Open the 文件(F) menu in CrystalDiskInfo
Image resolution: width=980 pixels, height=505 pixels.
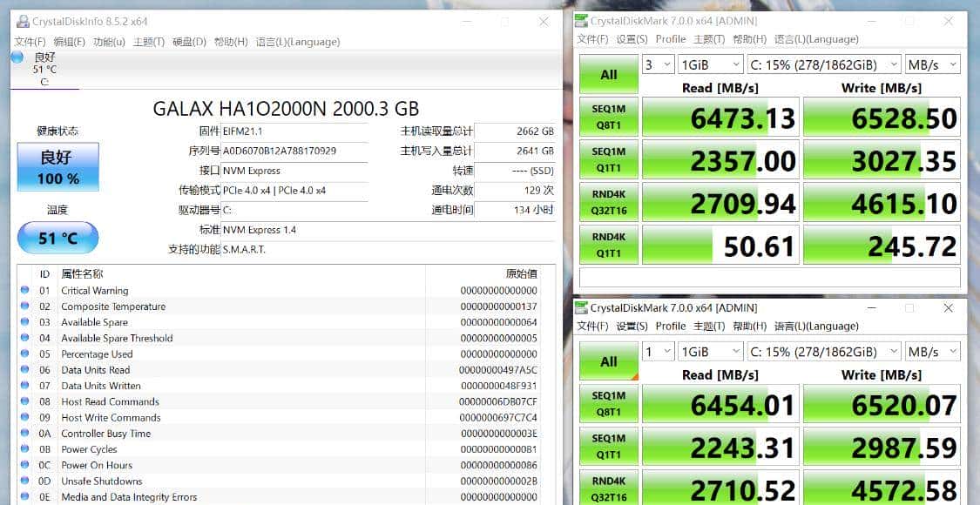tap(27, 41)
